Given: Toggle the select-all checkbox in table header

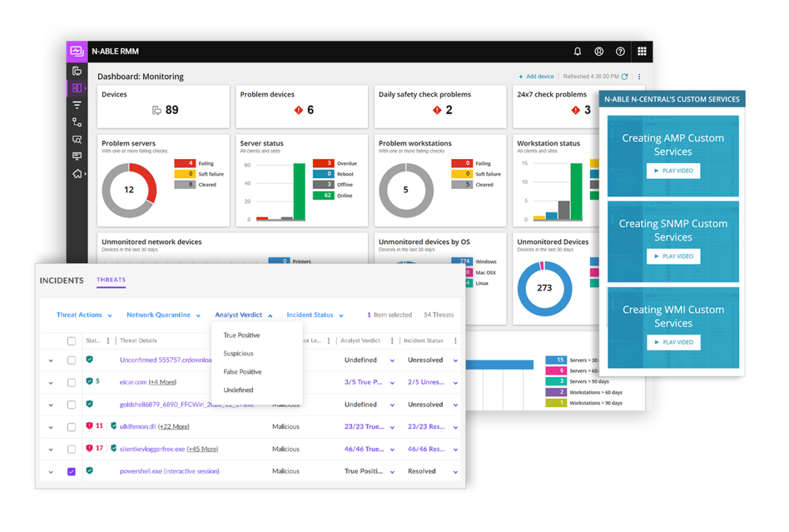Looking at the screenshot, I should (x=71, y=341).
